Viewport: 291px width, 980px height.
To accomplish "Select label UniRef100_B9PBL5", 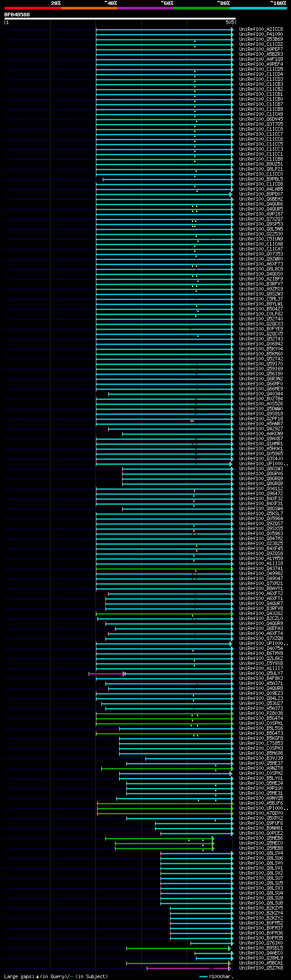I will [261, 179].
